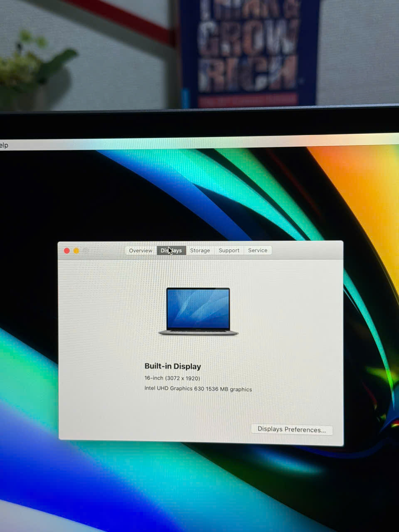
Task: Click the MacBook Pro laptop image
Action: coord(198,311)
